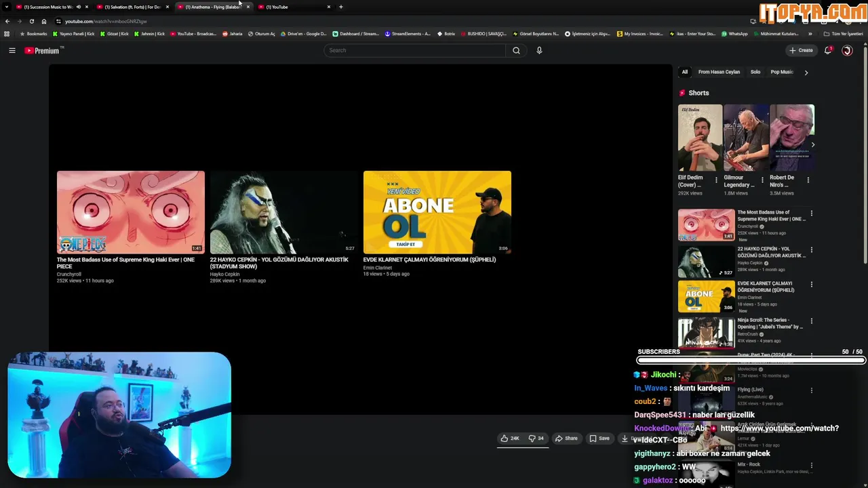The height and width of the screenshot is (488, 868).
Task: Go back using browser back arrow
Action: [x=7, y=21]
